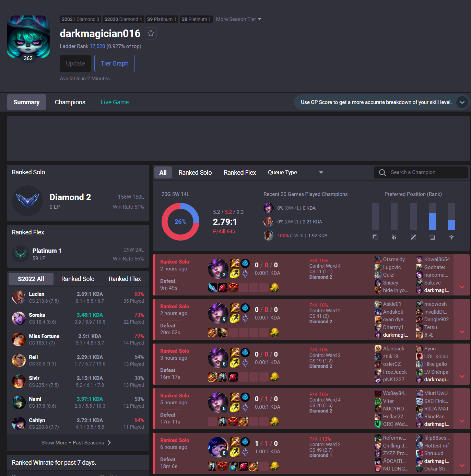Open Show More + Past Seasons link
The width and height of the screenshot is (471, 476).
click(76, 443)
